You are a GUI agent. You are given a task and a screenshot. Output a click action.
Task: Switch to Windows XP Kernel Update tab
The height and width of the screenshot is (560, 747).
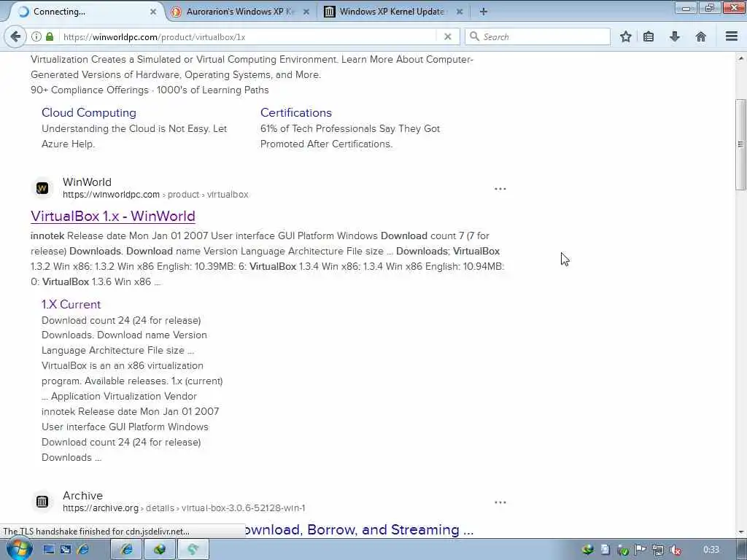(392, 12)
